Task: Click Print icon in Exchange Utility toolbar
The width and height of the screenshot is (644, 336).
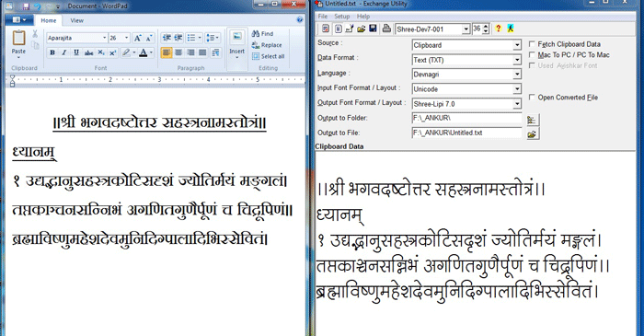Action: [386, 29]
